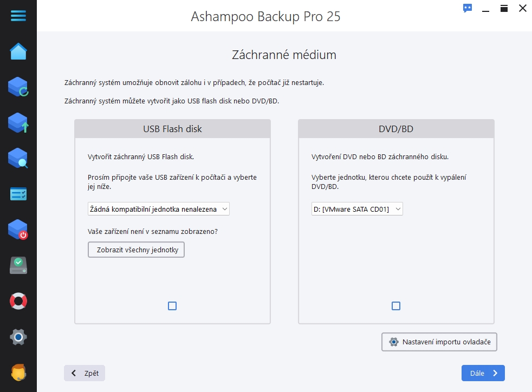Go to the Home overview icon
This screenshot has height=392, width=532.
pos(18,51)
